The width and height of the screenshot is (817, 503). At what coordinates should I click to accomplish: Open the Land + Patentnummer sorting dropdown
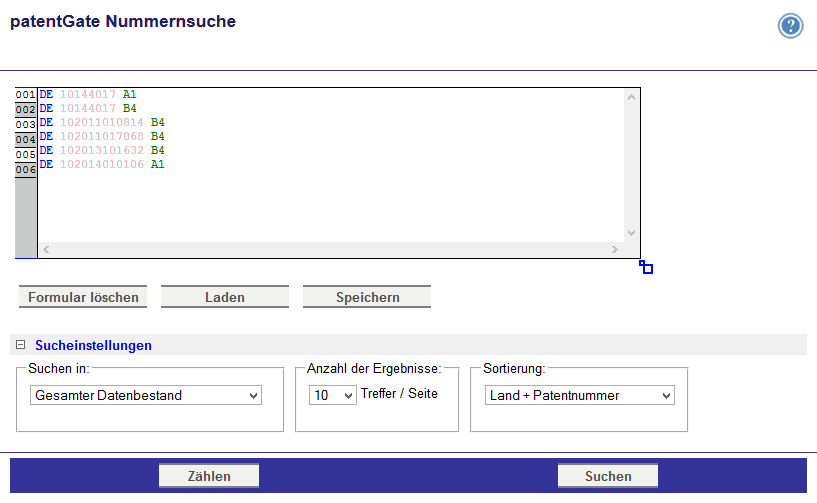579,395
